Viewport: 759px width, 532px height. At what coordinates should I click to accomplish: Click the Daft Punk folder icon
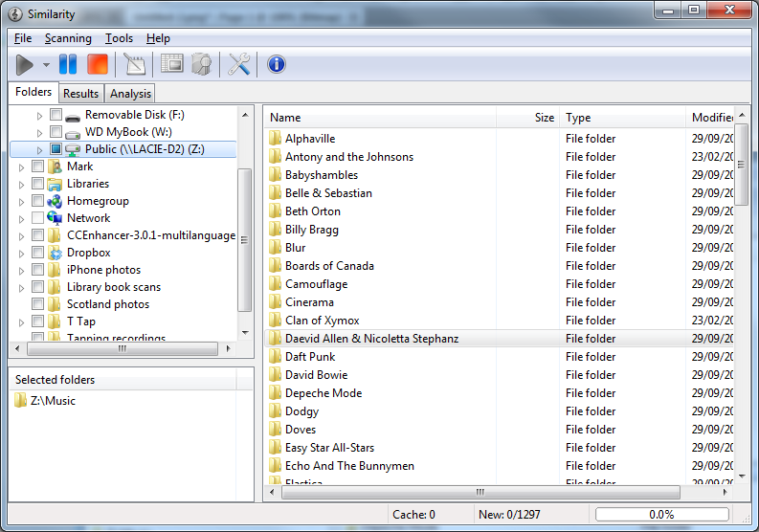click(275, 356)
